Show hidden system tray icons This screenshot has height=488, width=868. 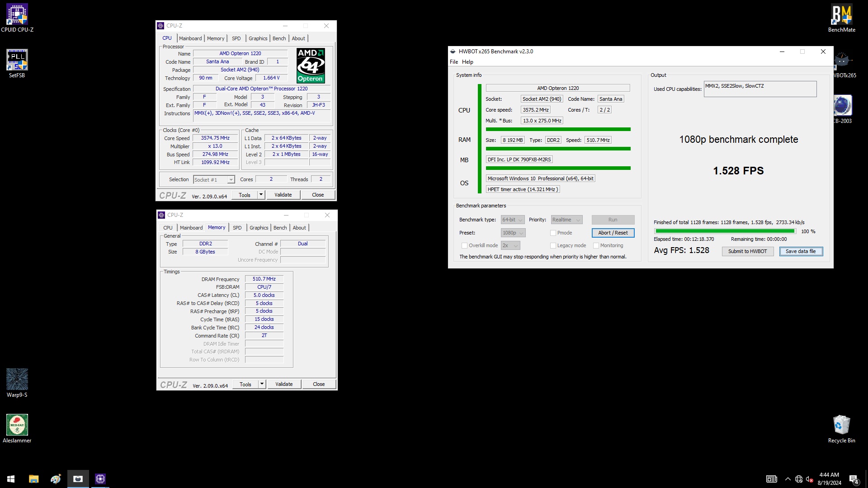click(788, 479)
